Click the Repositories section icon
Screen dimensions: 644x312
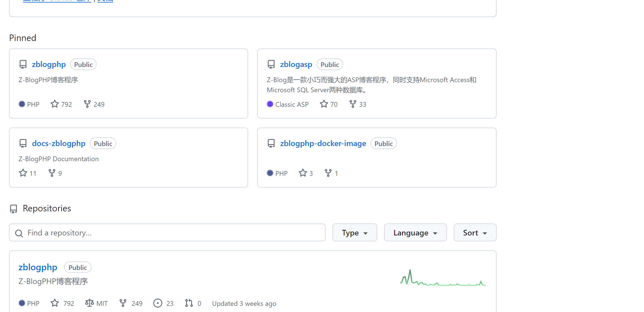[x=13, y=209]
